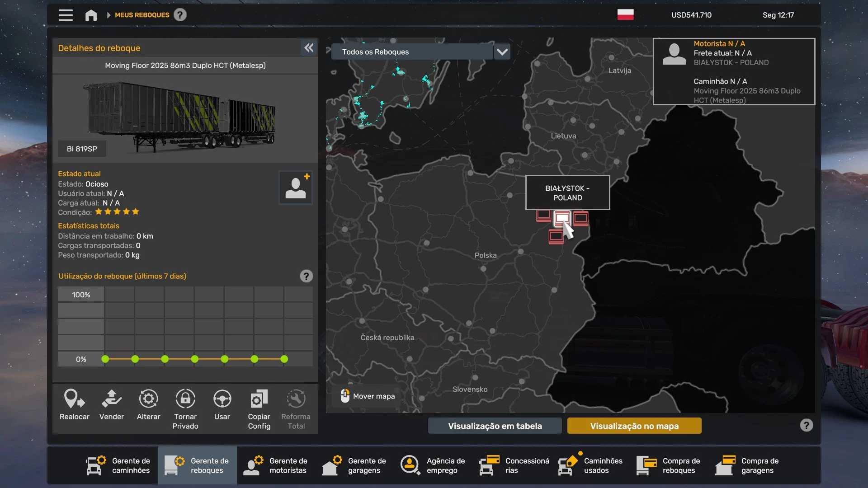
Task: Go to the home screen icon
Action: point(91,15)
